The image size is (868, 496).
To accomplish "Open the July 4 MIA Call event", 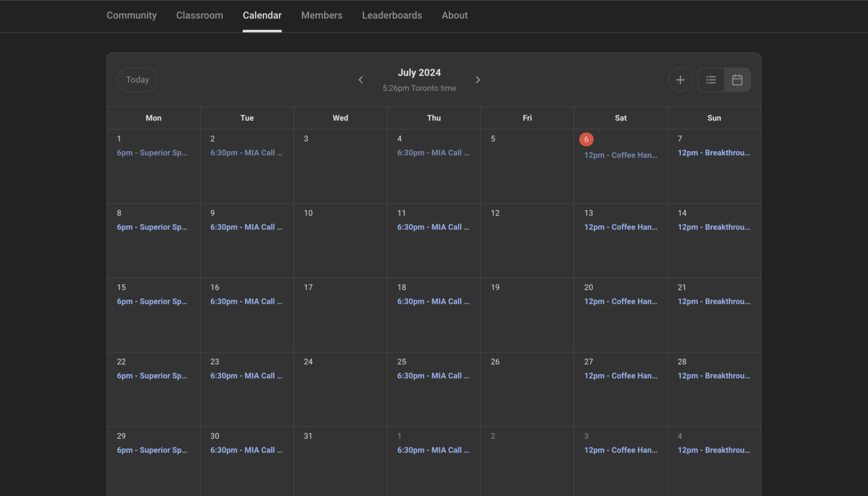I will (x=433, y=153).
